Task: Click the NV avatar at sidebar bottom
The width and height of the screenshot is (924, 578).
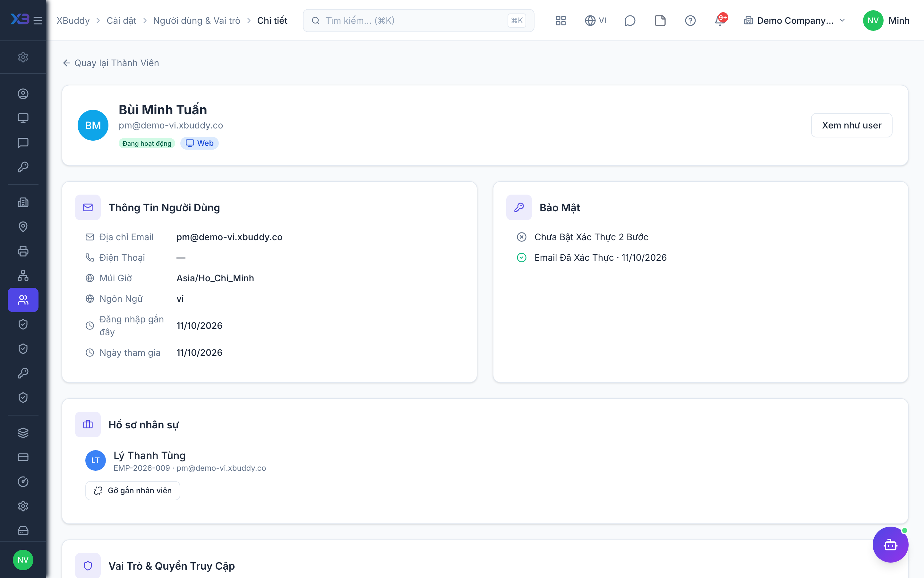Action: pyautogui.click(x=23, y=560)
